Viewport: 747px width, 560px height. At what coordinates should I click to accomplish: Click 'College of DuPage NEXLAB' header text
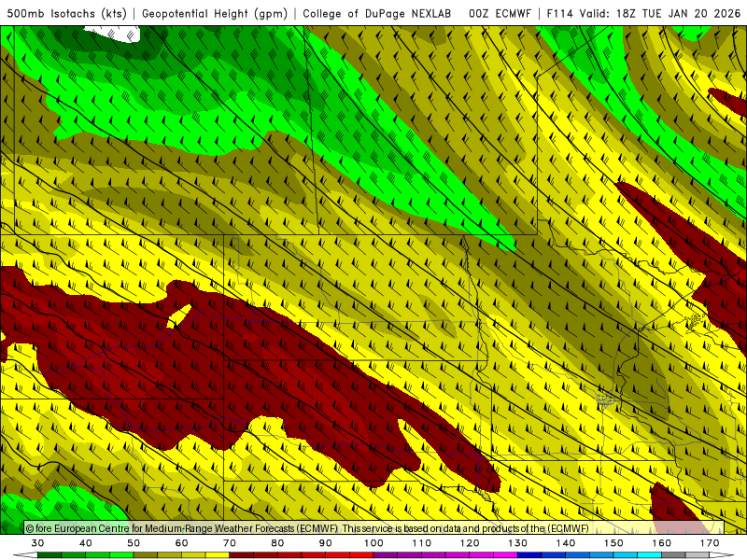point(377,13)
